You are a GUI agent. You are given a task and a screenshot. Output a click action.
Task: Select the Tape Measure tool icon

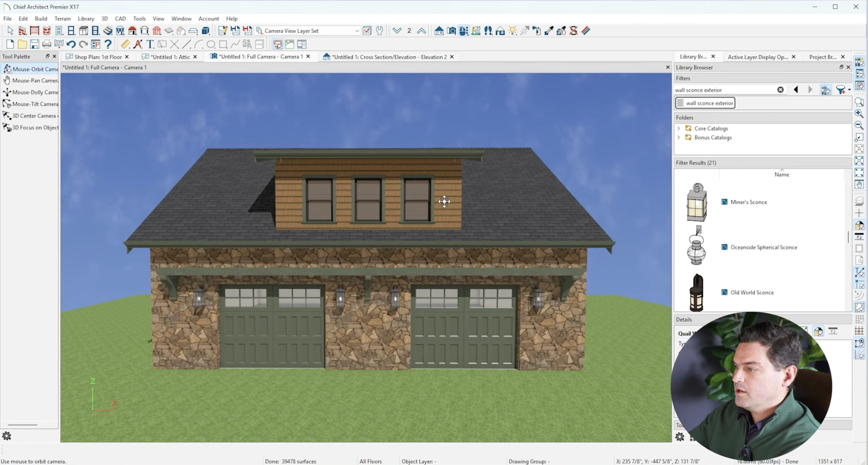point(125,44)
